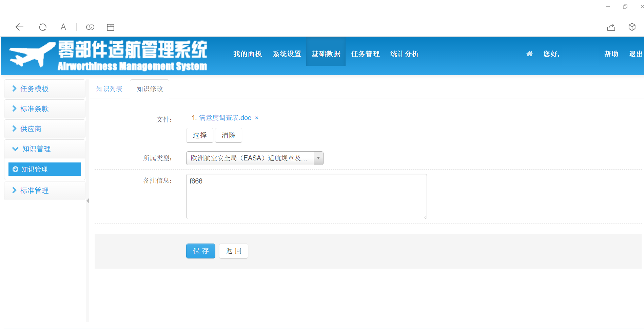Switch to 知识列表 tab
This screenshot has width=644, height=329.
pyautogui.click(x=109, y=89)
